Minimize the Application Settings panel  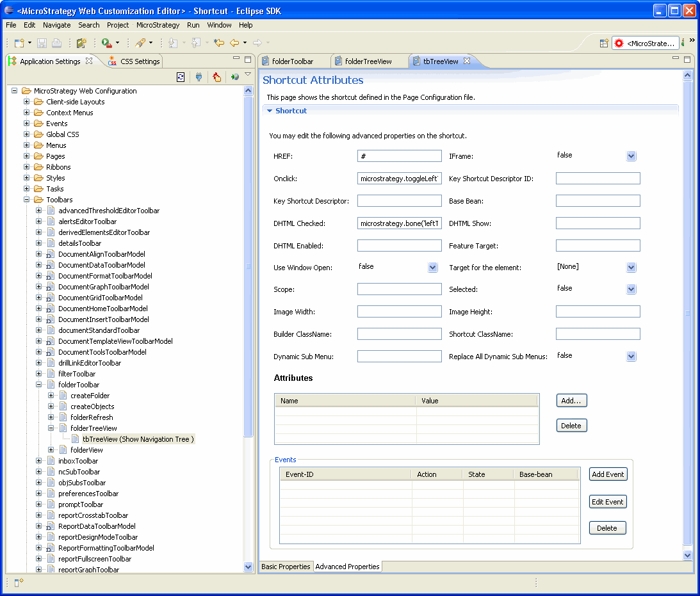click(x=236, y=58)
